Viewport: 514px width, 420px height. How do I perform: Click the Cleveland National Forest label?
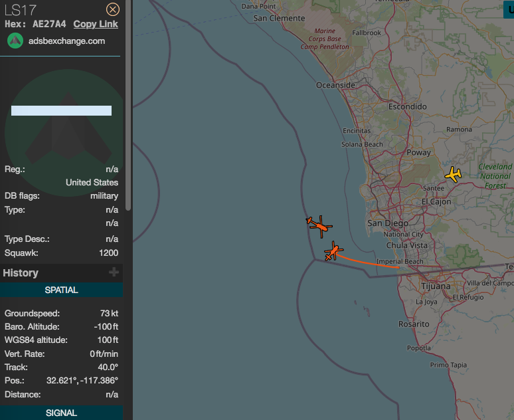495,176
